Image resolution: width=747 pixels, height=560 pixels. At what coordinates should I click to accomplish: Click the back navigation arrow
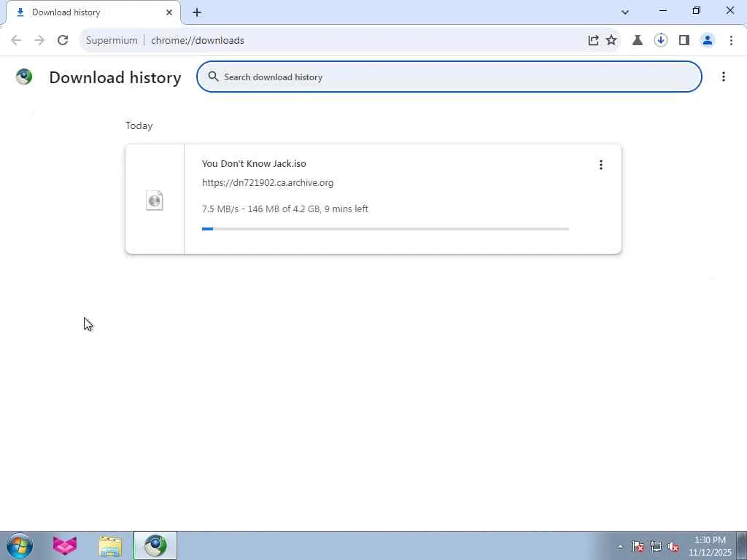click(16, 40)
